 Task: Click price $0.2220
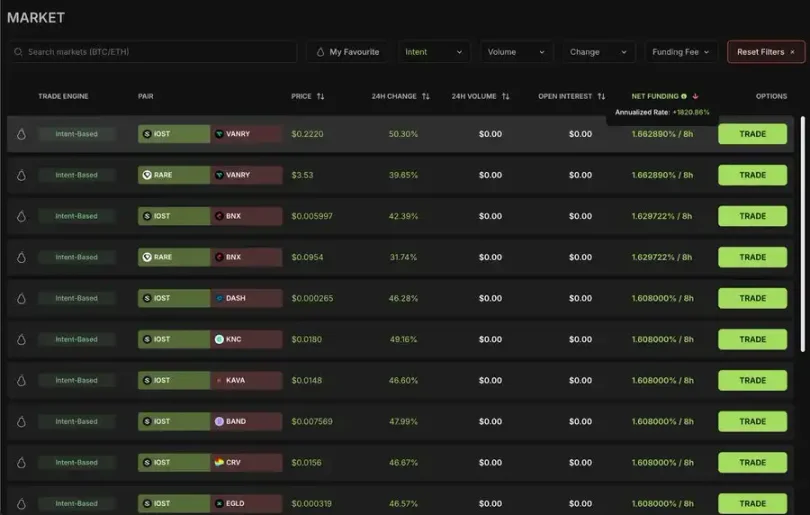point(307,134)
